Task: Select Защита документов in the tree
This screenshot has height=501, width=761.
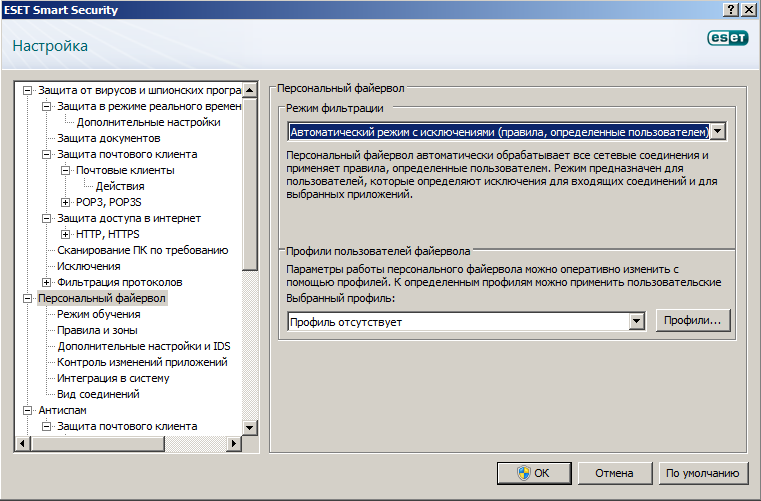Action: click(x=109, y=138)
